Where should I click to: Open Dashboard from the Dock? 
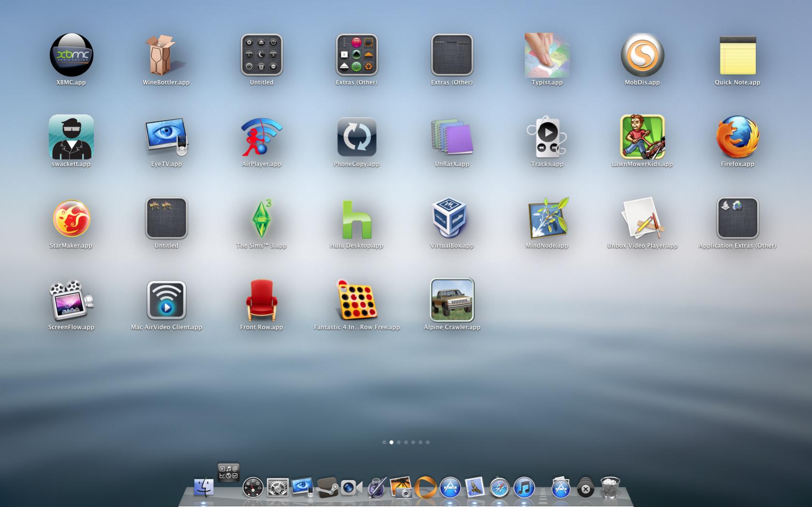pyautogui.click(x=253, y=487)
